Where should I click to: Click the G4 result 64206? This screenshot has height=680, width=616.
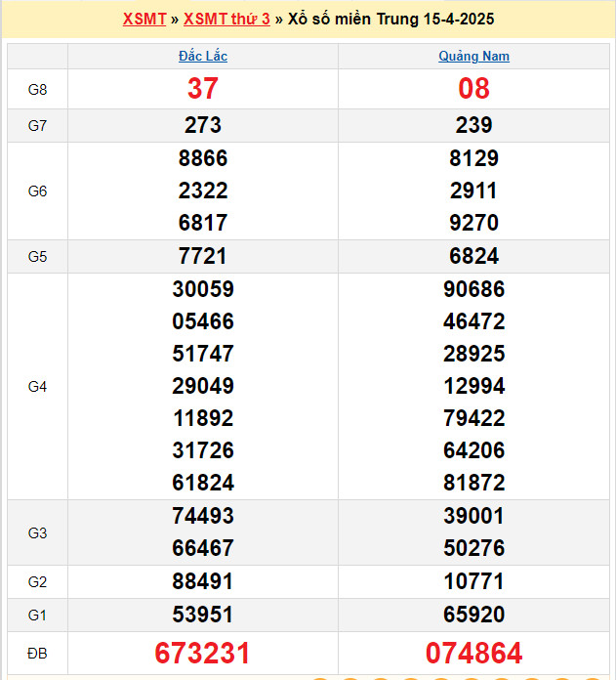click(473, 450)
